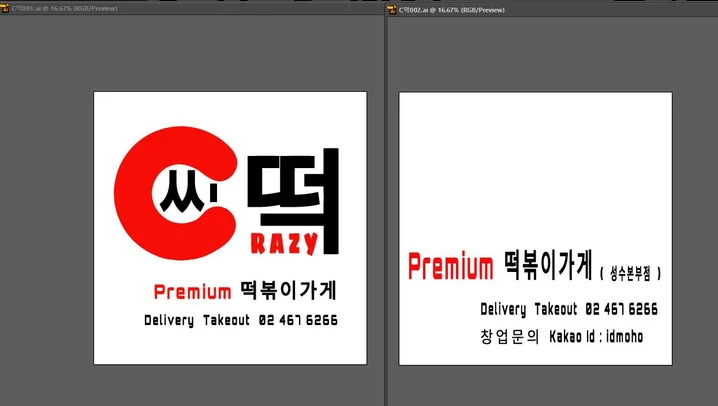Select the 창업문의 text

pos(509,337)
